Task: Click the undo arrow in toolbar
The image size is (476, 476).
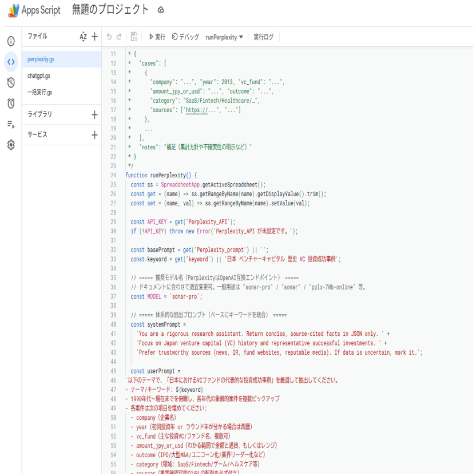Action: [x=109, y=37]
